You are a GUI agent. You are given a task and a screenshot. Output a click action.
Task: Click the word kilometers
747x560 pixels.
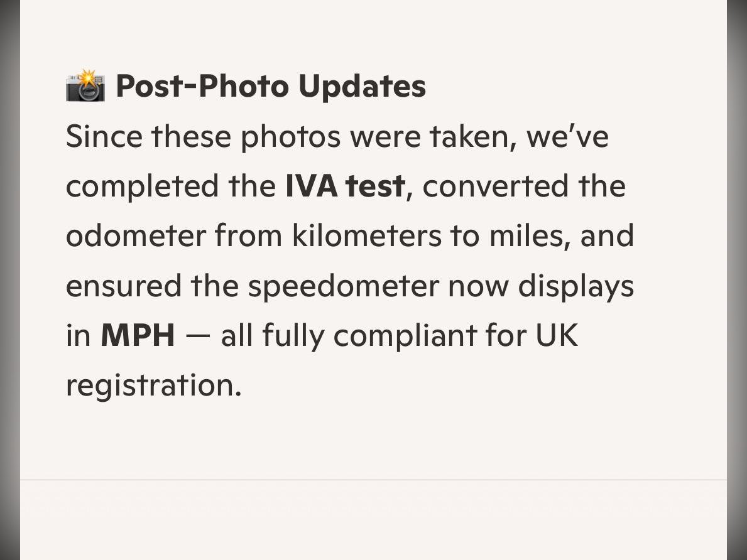click(366, 235)
